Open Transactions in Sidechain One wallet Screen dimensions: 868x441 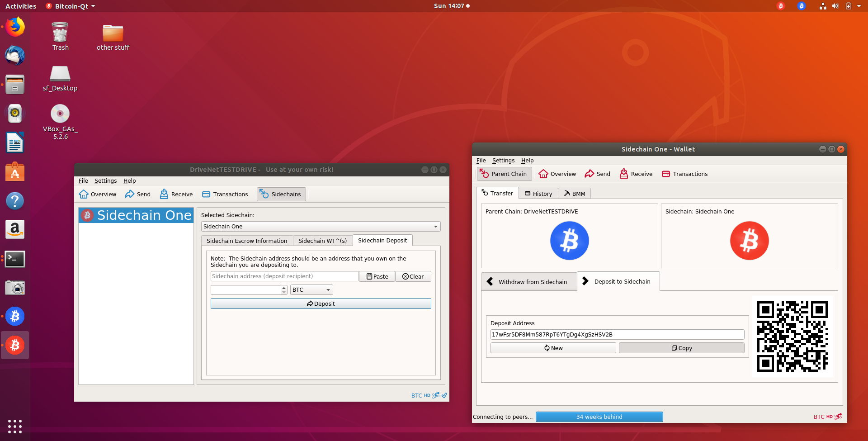pos(685,174)
